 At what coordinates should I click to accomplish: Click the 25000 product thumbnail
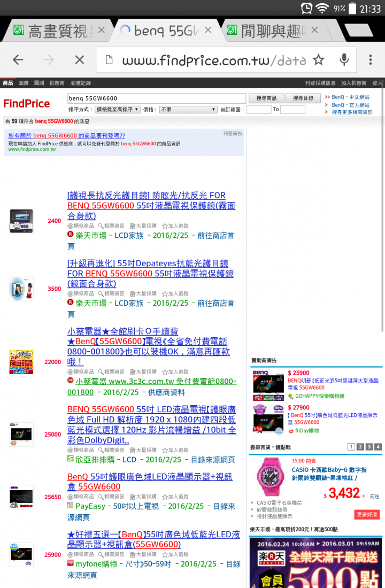pyautogui.click(x=21, y=434)
